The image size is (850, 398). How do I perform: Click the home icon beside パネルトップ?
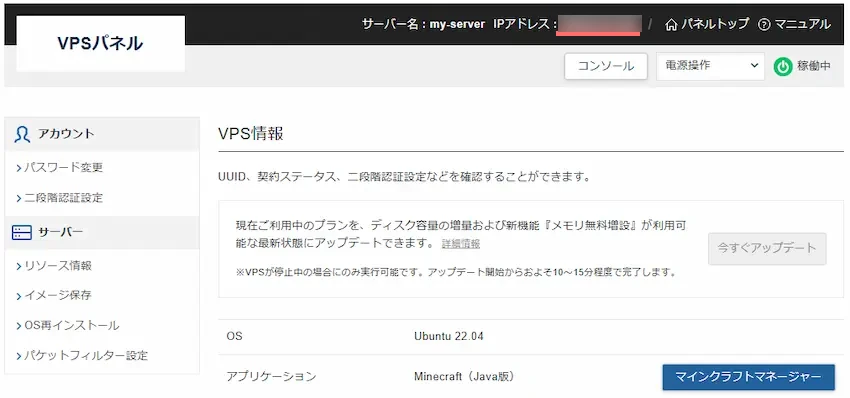(x=671, y=24)
